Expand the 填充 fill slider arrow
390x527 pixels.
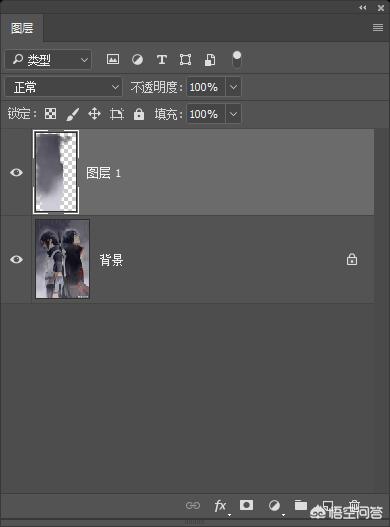[x=233, y=114]
